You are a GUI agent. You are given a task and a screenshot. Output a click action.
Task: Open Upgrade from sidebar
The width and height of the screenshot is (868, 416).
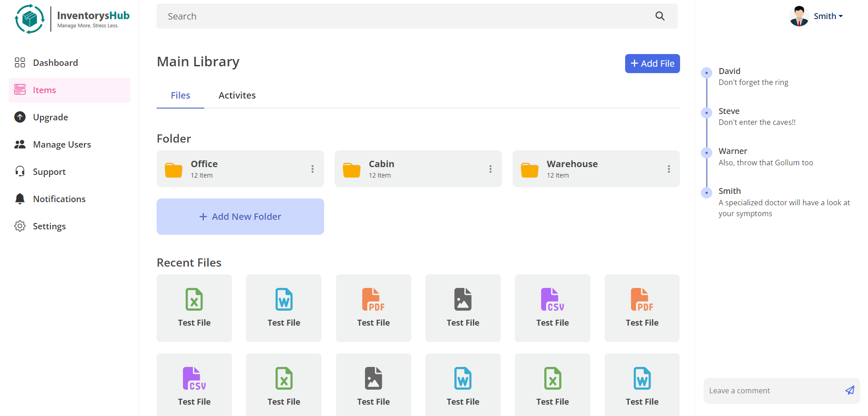[x=69, y=117]
